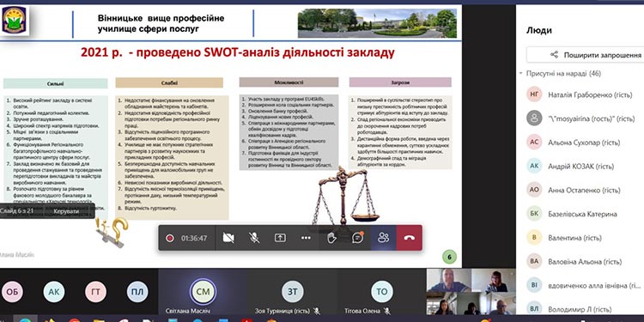Screen dimensions: 644x322
Task: Click the SWOT-аналіз slide title
Action: 237,52
